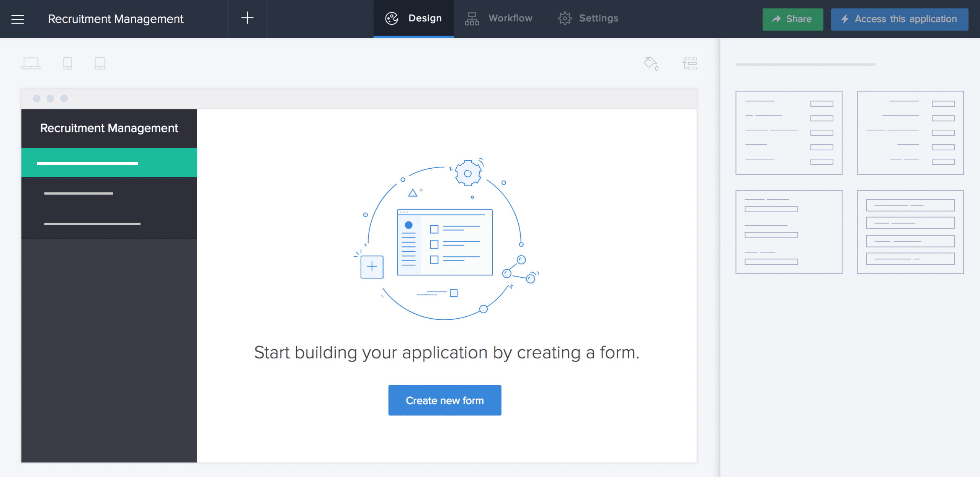Click the plus icon to add new
Viewport: 980px width, 477px height.
coord(247,18)
